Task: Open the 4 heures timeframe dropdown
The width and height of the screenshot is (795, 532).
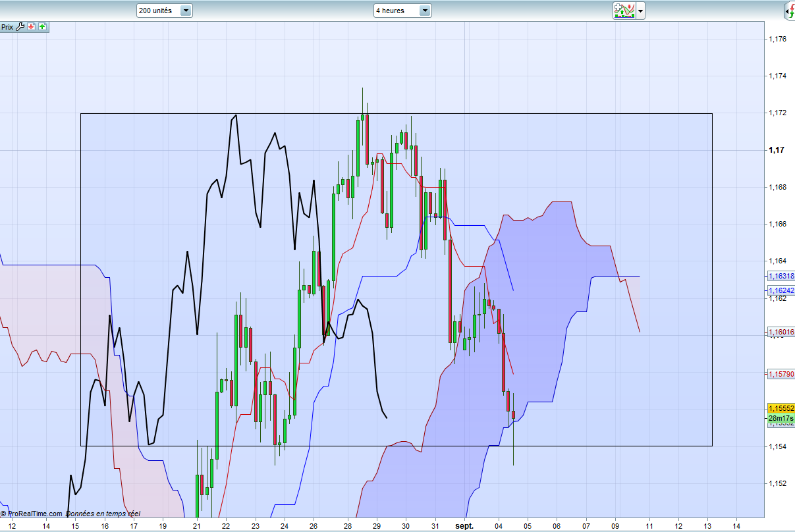Action: (425, 11)
